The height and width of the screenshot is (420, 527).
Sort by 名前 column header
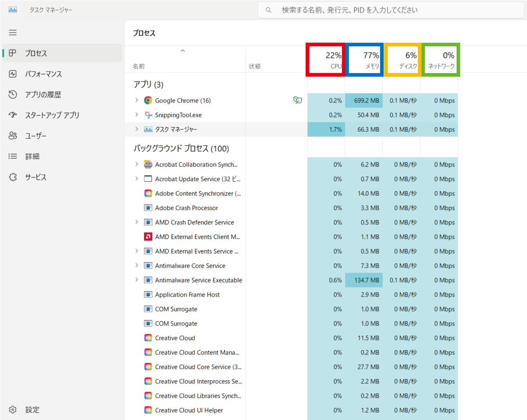[x=185, y=59]
